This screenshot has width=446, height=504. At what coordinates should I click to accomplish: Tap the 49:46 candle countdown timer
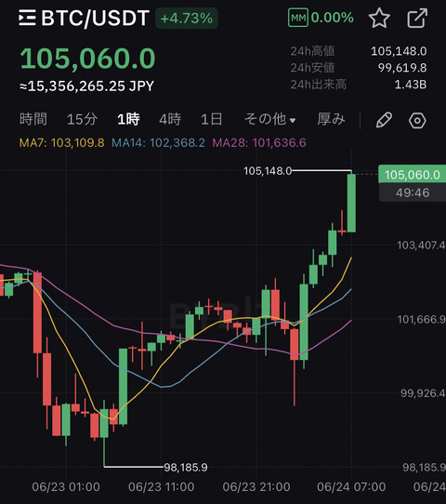413,192
